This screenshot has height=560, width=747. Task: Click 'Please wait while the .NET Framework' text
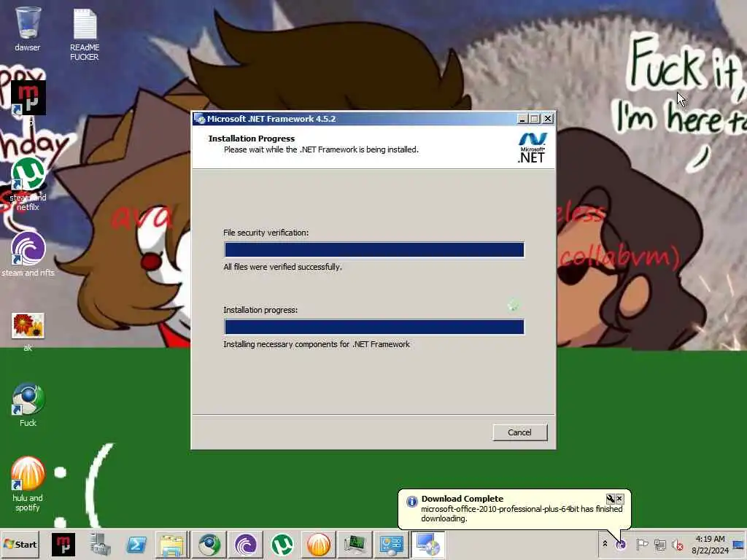321,149
